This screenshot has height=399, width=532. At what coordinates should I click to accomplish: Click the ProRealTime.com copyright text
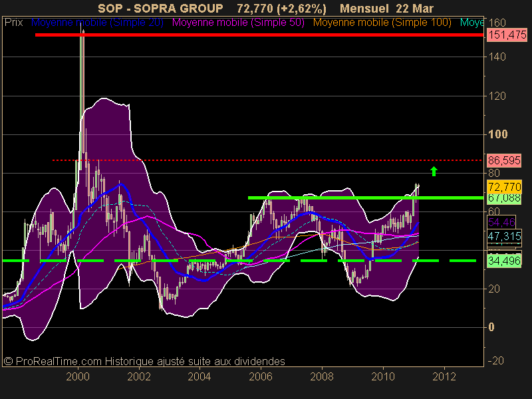click(144, 361)
